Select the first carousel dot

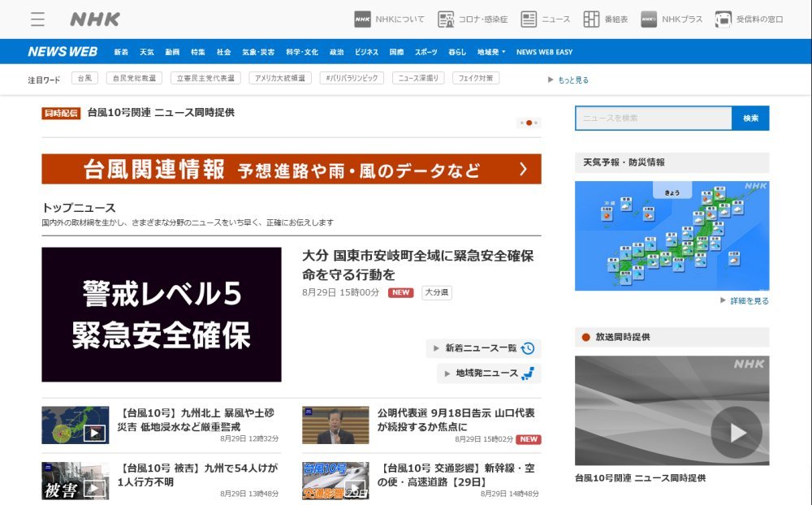(521, 123)
